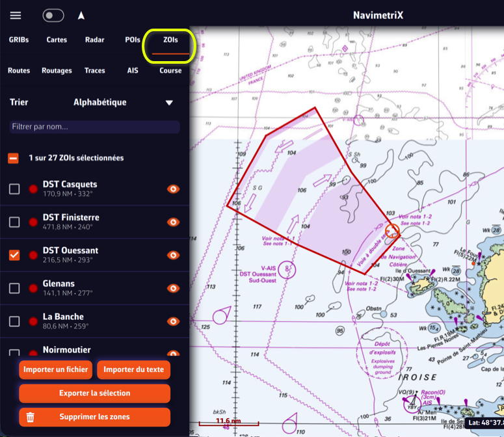Select the Noirmoutier zone name
The width and height of the screenshot is (504, 437).
(66, 350)
